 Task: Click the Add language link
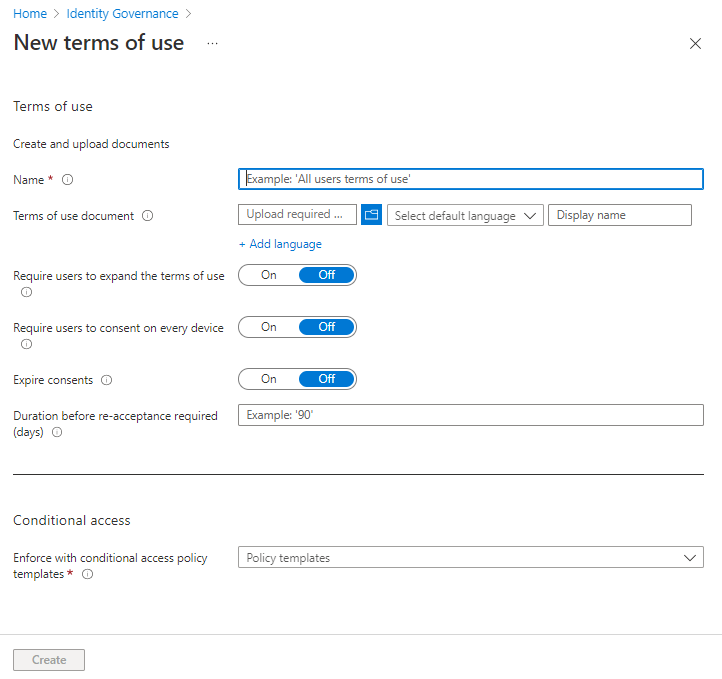click(x=280, y=244)
